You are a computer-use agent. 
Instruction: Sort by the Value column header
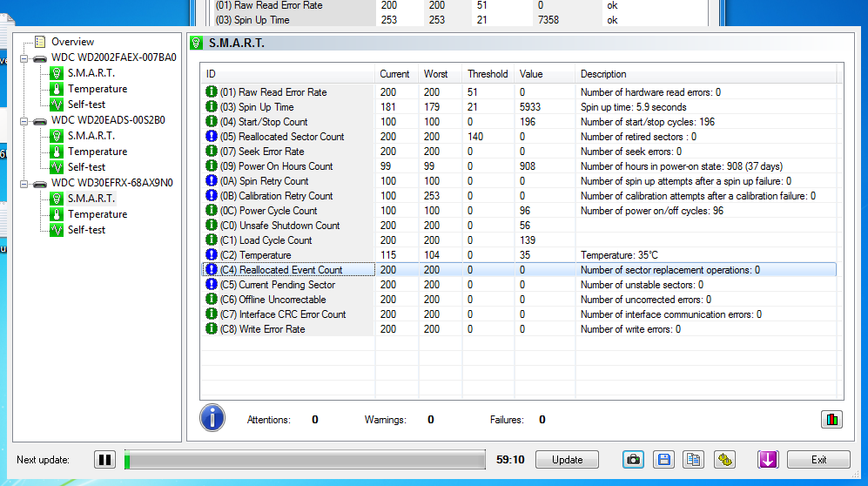pyautogui.click(x=545, y=74)
